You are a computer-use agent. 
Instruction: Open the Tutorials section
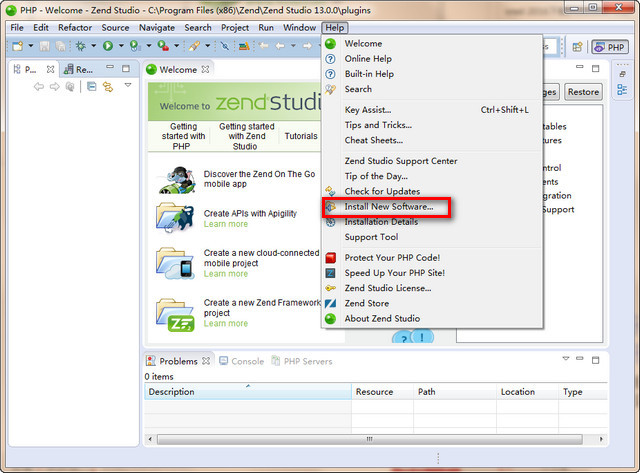(301, 136)
